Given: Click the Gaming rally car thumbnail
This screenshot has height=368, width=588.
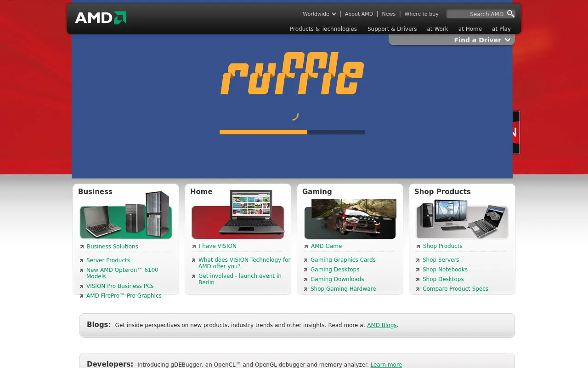Looking at the screenshot, I should (x=350, y=218).
